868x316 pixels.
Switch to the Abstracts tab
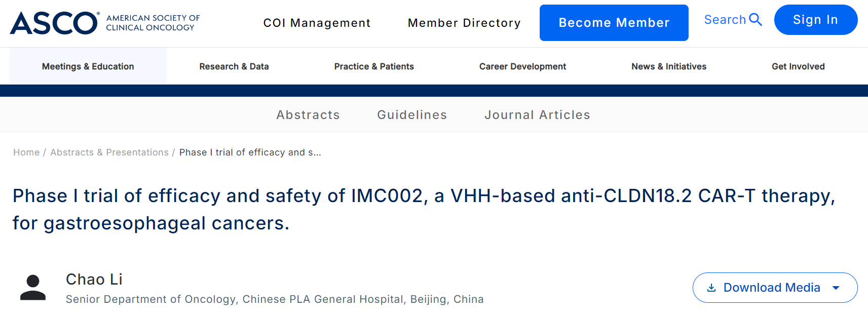(308, 115)
